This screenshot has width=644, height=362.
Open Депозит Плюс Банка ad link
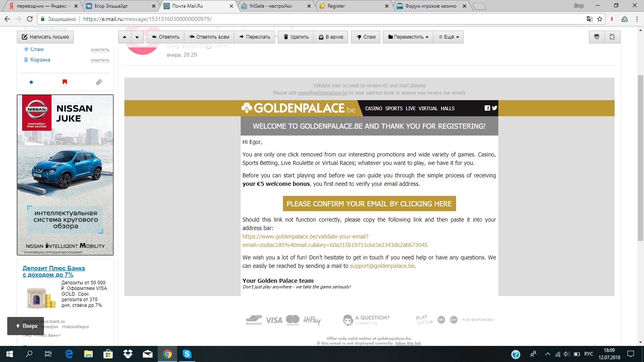click(x=54, y=271)
